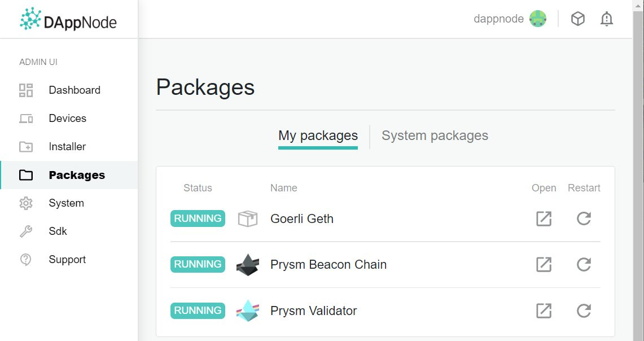
Task: Click the dappnode user avatar
Action: [x=538, y=19]
